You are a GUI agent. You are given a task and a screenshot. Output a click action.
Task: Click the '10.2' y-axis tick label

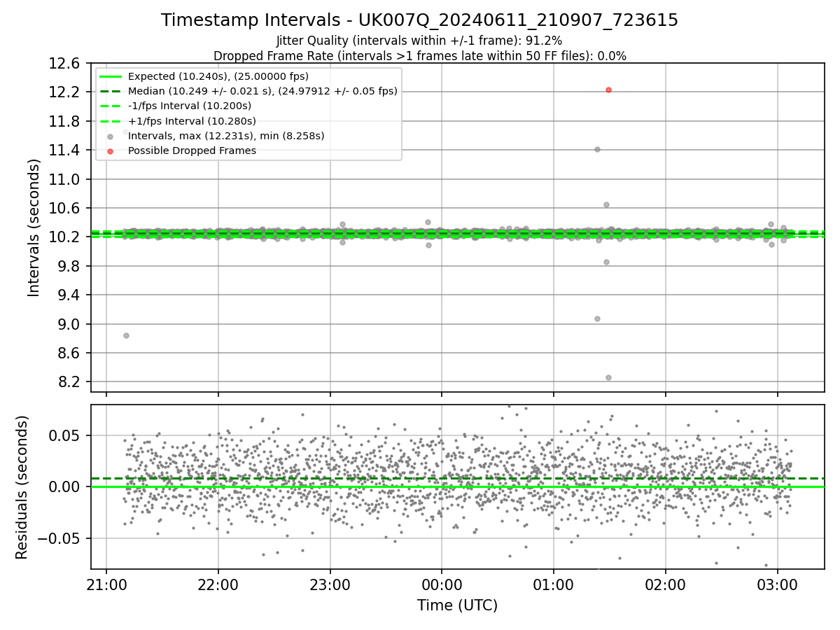pyautogui.click(x=65, y=237)
